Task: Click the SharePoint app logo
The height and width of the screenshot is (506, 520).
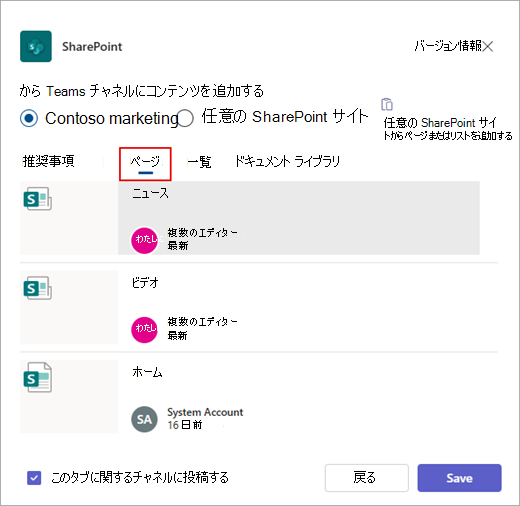Action: click(36, 46)
